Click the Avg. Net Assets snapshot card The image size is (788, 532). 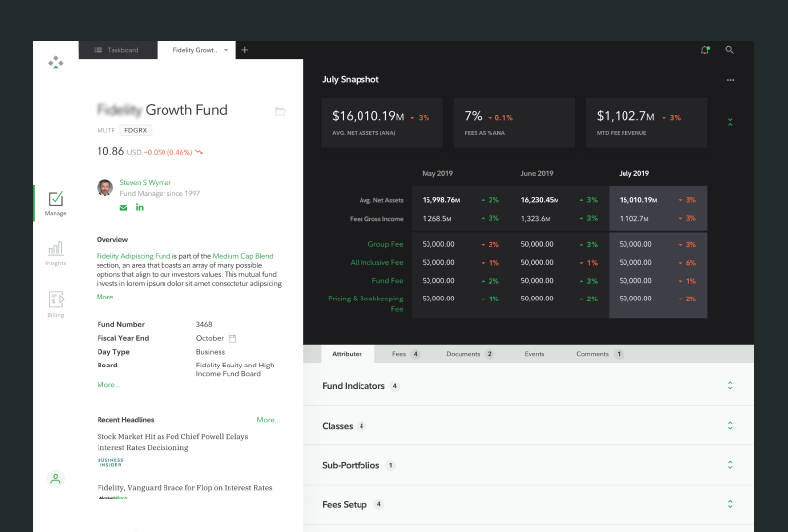tap(382, 122)
